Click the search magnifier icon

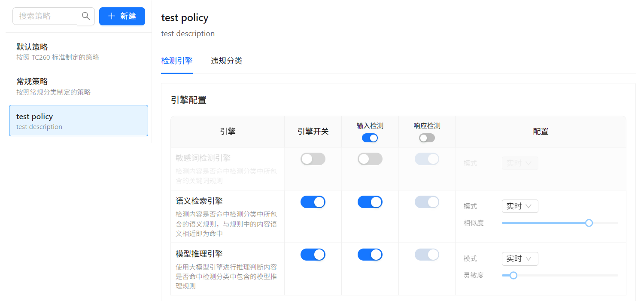click(x=86, y=16)
